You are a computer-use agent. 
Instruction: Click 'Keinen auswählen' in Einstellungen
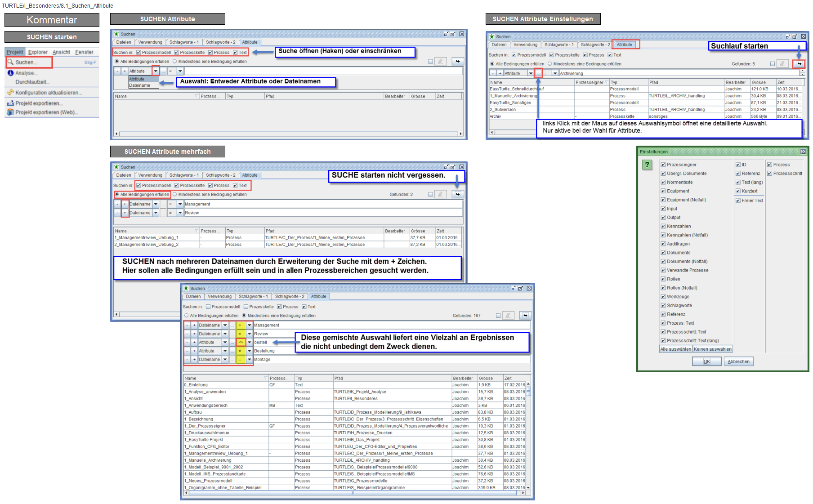pos(712,349)
